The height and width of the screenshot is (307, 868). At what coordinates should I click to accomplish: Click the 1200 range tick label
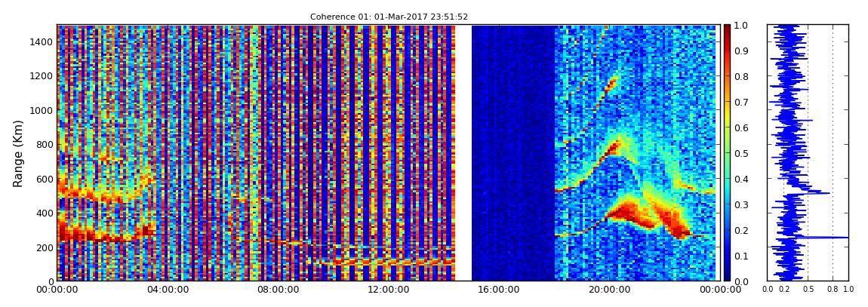pos(42,76)
